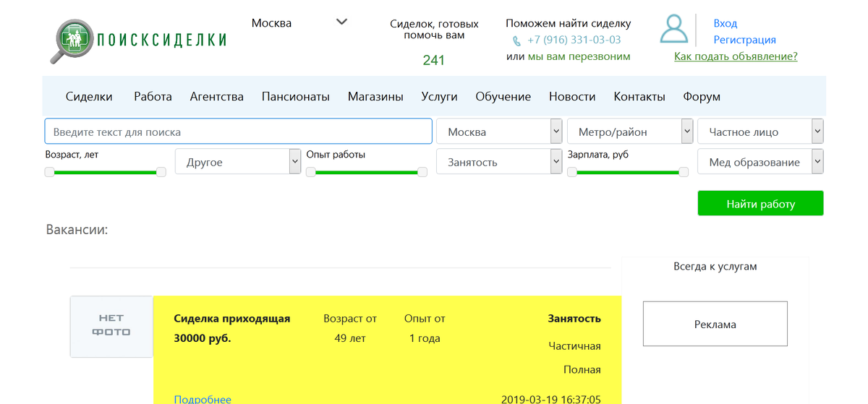Click the sitters count 241
Viewport: 868px width, 404px height.
(433, 60)
